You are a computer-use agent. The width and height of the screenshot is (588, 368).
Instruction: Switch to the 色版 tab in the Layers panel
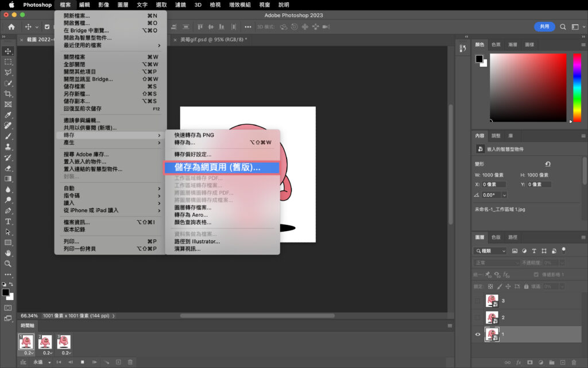coord(496,236)
